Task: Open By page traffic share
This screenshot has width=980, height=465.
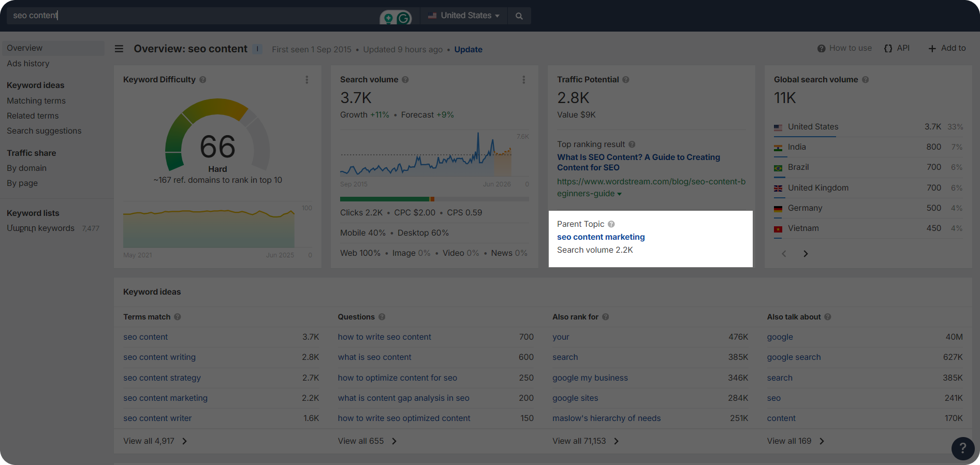Action: (x=22, y=183)
